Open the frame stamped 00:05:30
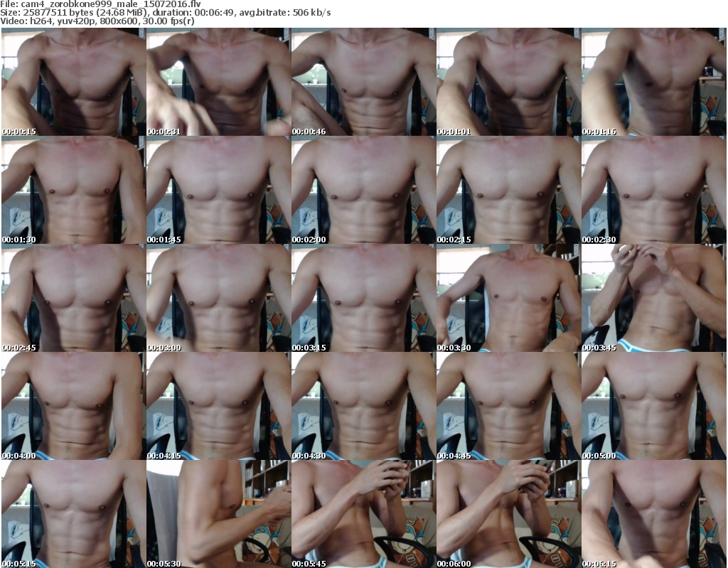 219,514
